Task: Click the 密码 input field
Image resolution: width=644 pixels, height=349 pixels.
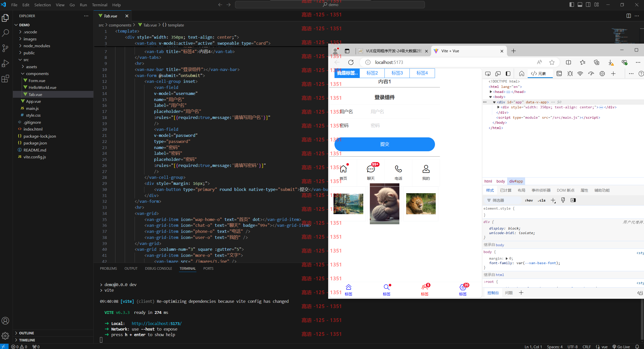Action: click(x=400, y=126)
